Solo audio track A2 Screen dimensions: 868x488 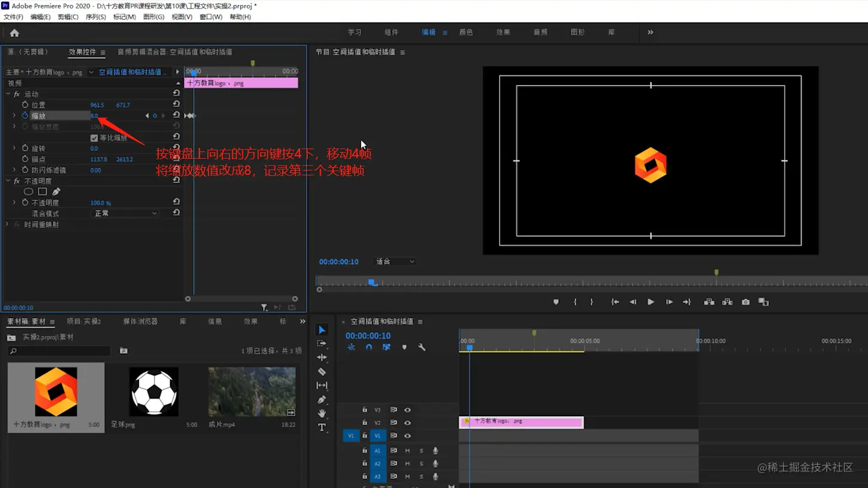[x=421, y=463]
